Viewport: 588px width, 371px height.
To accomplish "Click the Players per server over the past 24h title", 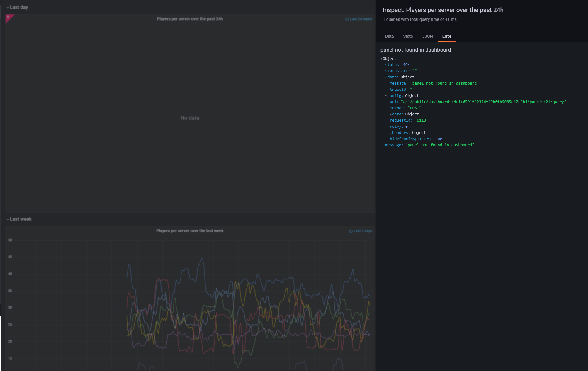I will click(x=190, y=18).
